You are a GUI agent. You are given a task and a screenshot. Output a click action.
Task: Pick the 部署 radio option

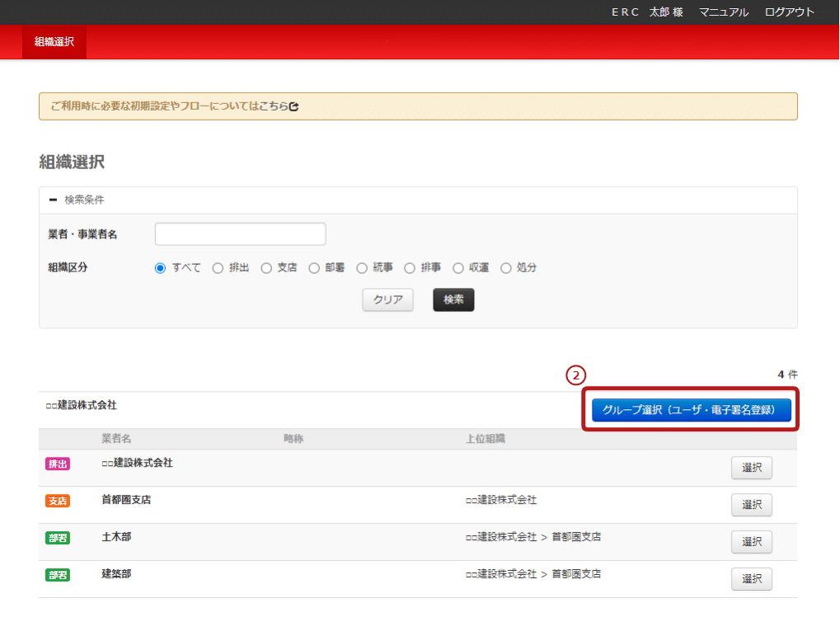[x=314, y=268]
